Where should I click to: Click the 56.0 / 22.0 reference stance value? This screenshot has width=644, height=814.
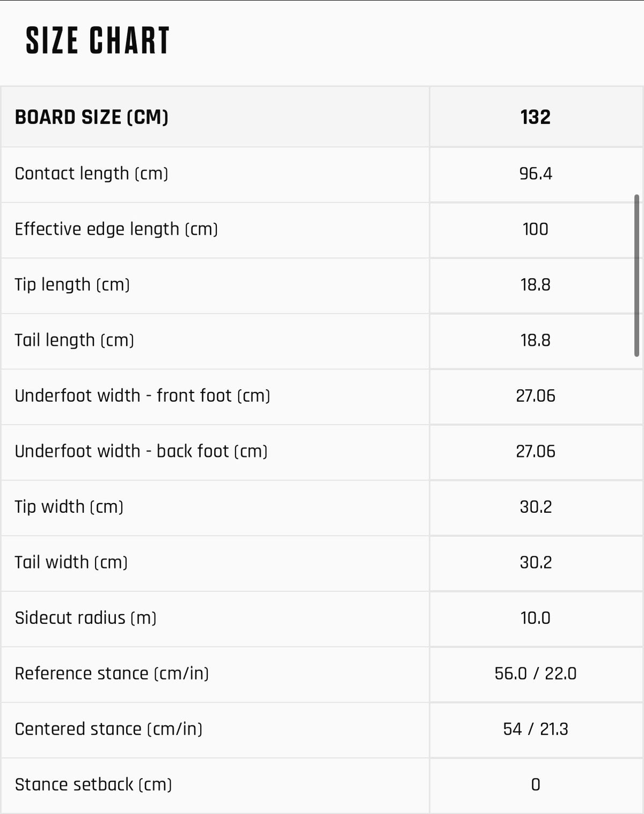tap(536, 673)
